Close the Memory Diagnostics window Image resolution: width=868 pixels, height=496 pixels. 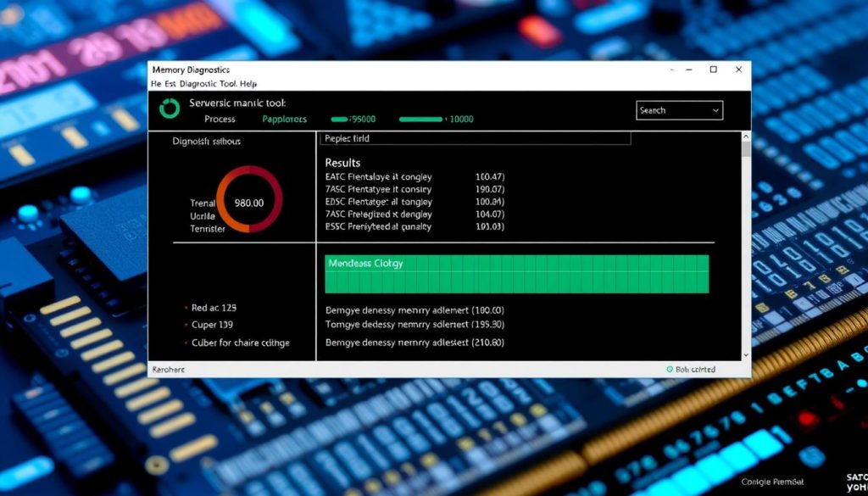(x=738, y=70)
